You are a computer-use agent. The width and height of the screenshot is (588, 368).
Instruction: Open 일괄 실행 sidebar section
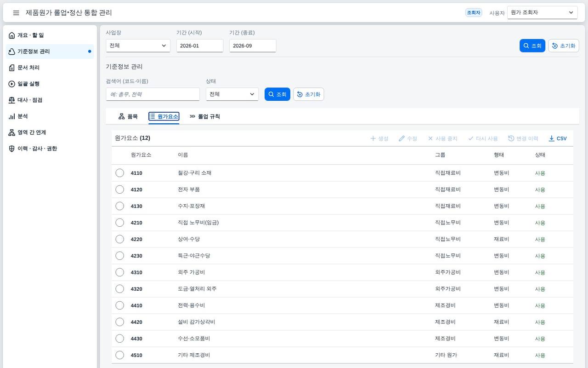51,84
